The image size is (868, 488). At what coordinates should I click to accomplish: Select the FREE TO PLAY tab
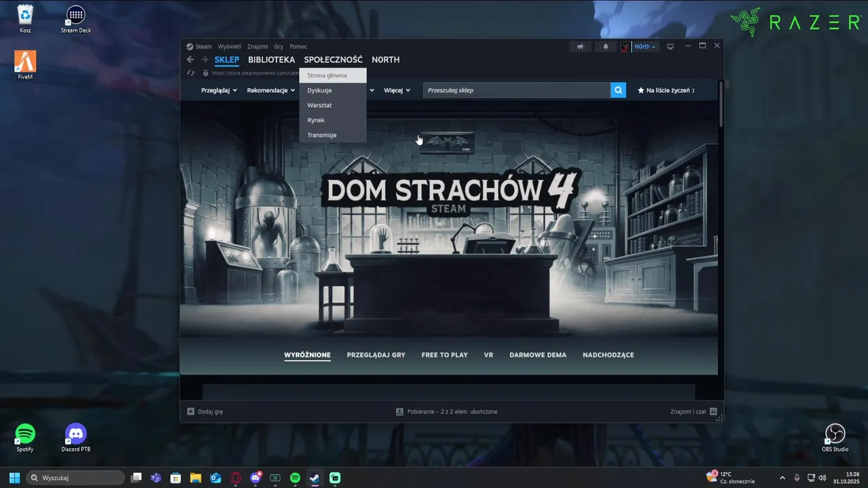point(445,355)
